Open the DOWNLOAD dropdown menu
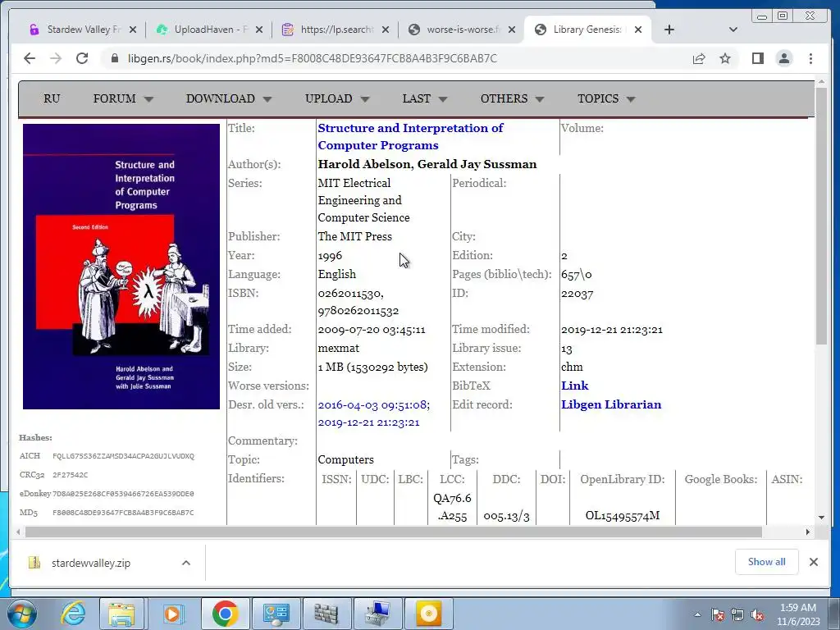This screenshot has width=840, height=630. pyautogui.click(x=229, y=98)
